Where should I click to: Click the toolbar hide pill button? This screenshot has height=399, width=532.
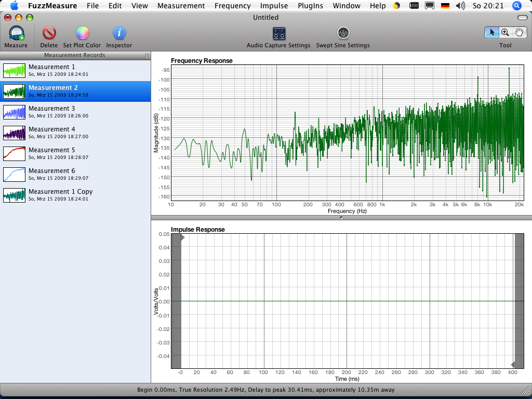click(x=523, y=18)
